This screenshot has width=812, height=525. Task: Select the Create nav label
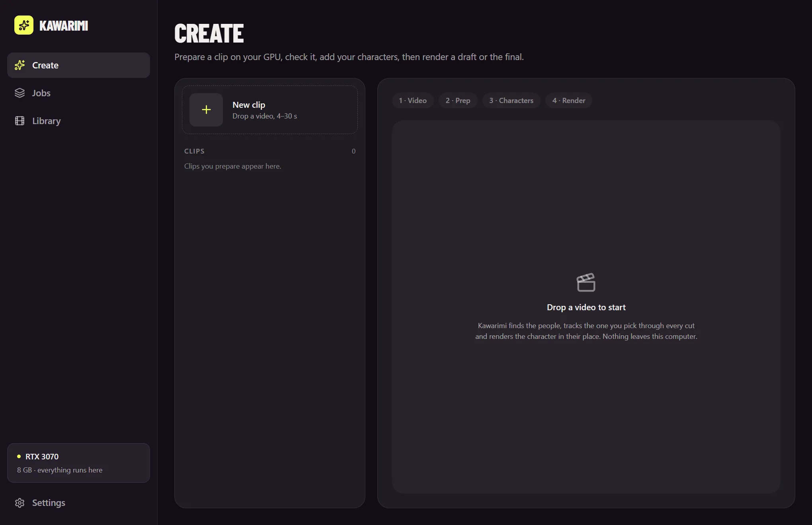(45, 65)
